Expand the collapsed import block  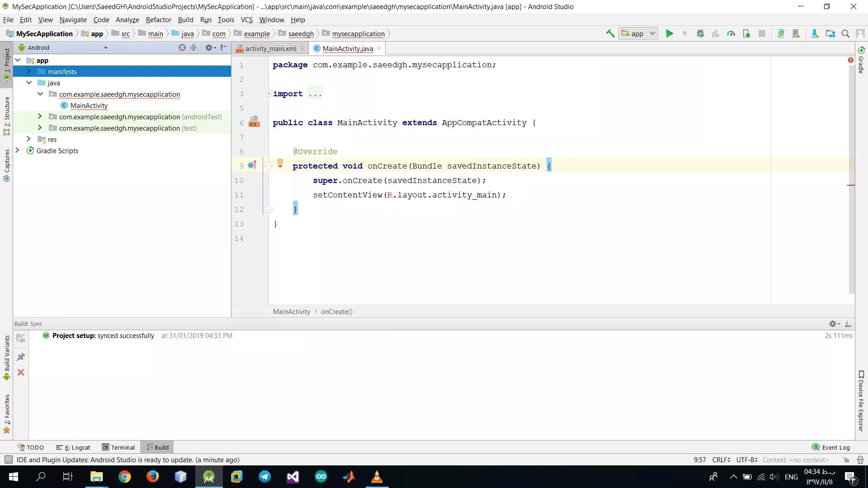[269, 94]
